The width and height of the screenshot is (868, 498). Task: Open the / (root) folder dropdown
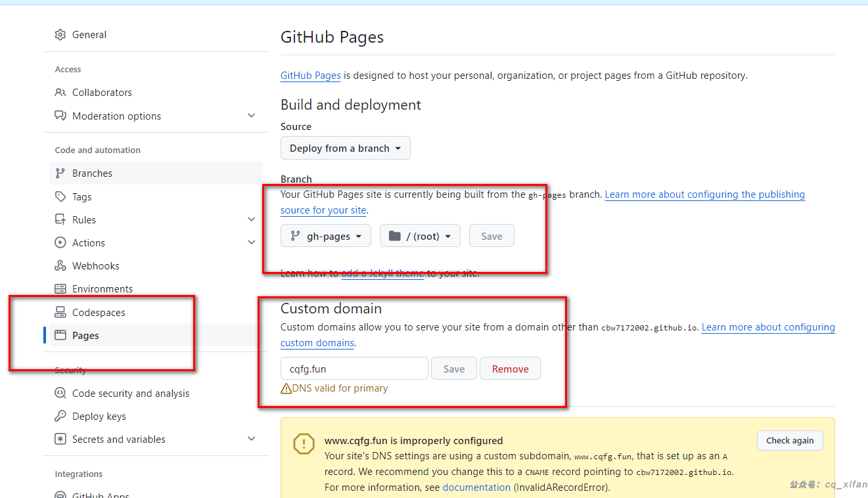click(x=420, y=237)
